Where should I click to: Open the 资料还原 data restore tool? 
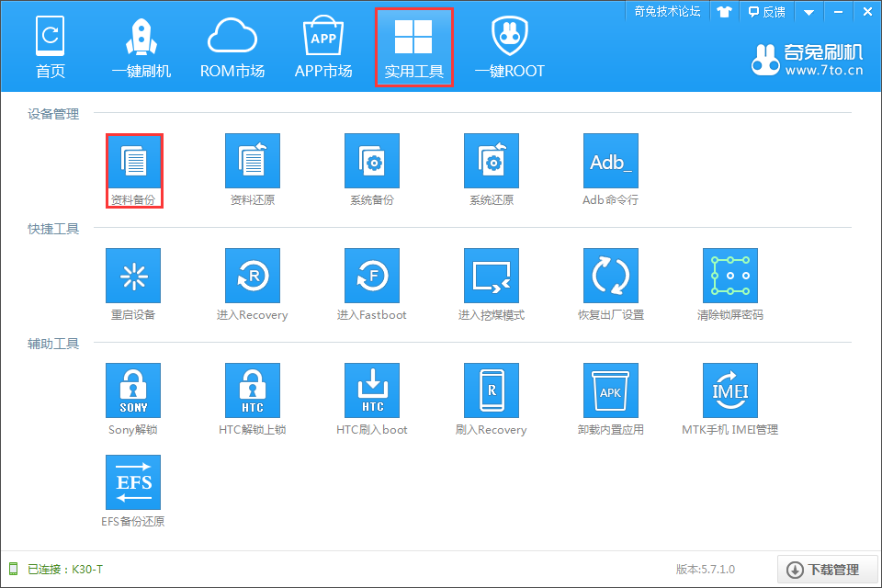tap(253, 161)
